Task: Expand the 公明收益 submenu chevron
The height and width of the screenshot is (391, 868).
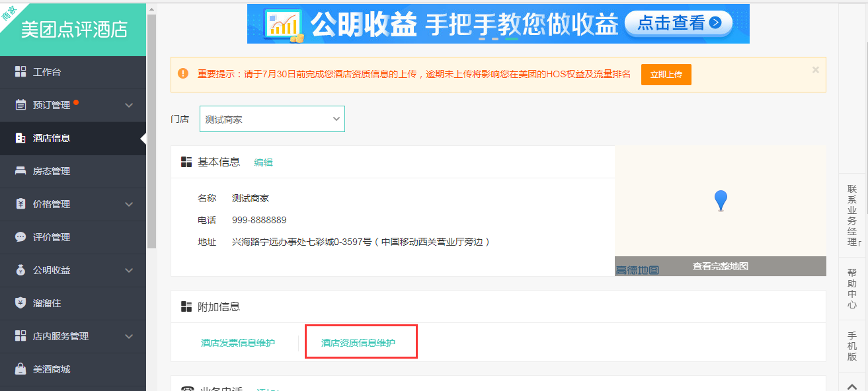Action: tap(129, 270)
